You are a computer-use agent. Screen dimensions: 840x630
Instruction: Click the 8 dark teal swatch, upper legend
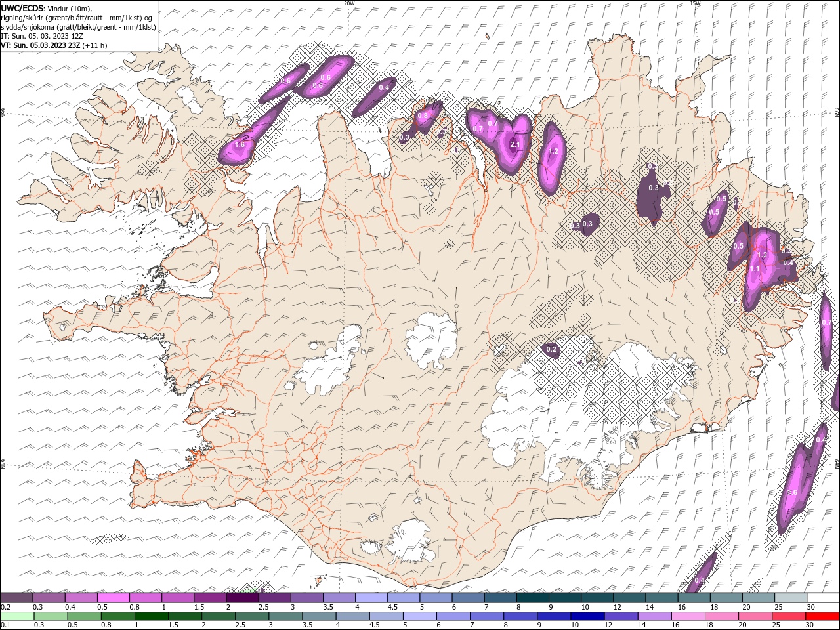point(532,598)
